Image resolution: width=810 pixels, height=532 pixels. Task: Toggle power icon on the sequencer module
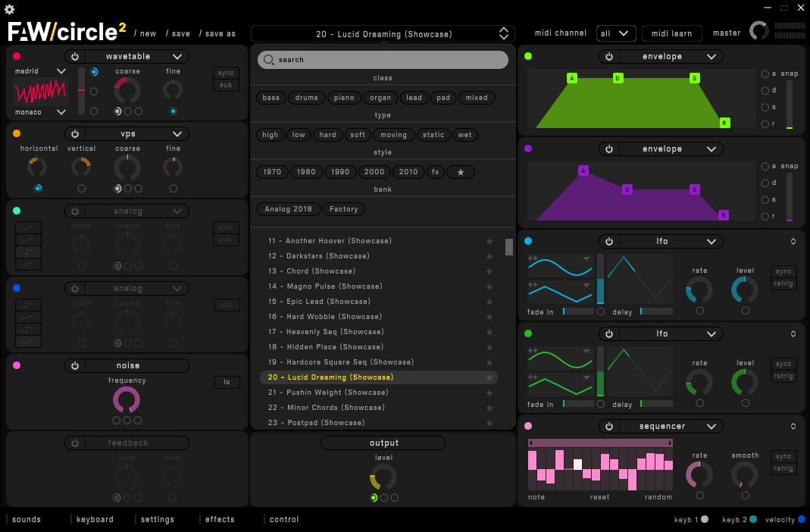(608, 427)
